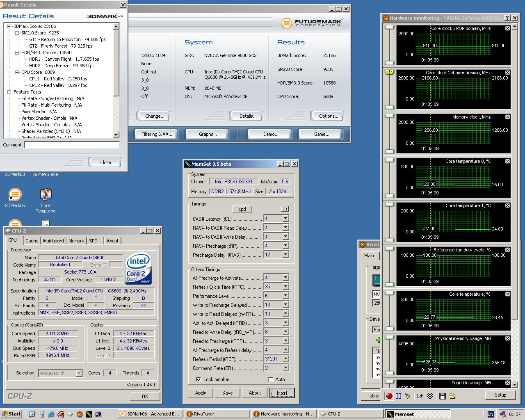This screenshot has width=525, height=420.
Task: Switch to the Memory tab in CPU-Z
Action: point(76,241)
